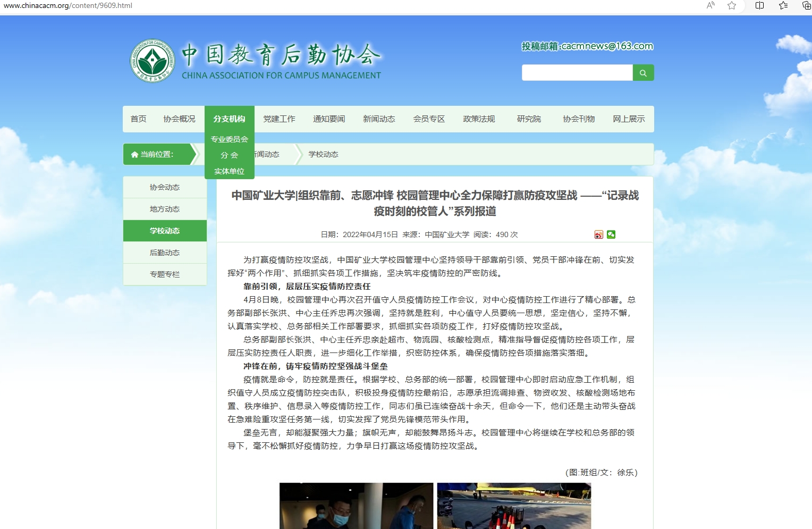Viewport: 812px width, 529px height.
Task: Share article to Weibo icon
Action: (x=599, y=234)
